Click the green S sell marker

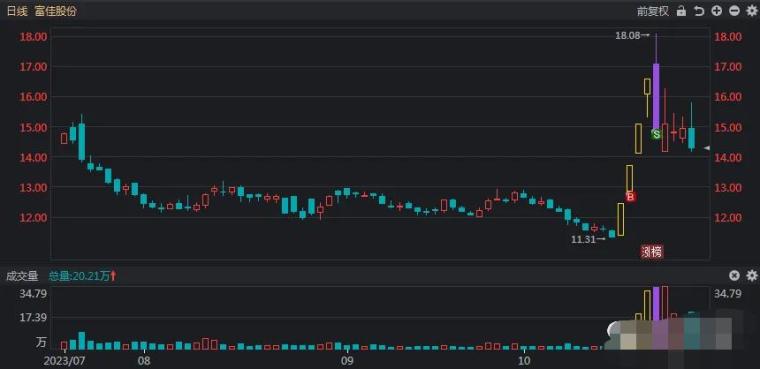click(656, 134)
